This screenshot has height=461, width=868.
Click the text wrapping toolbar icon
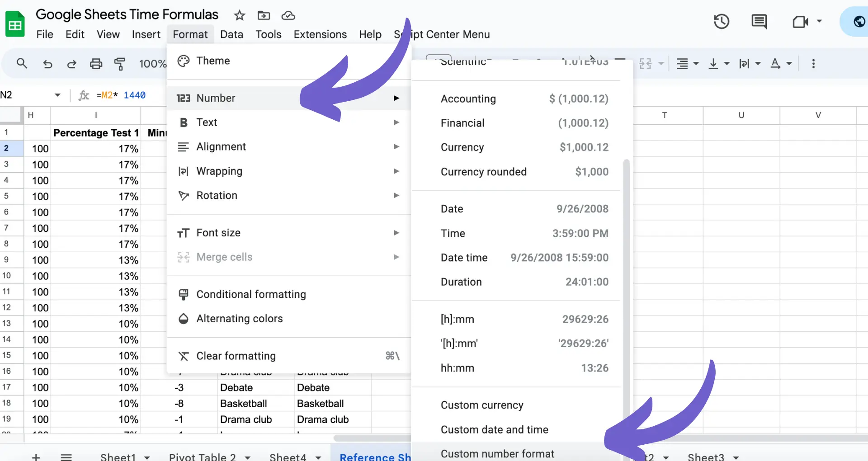coord(744,64)
